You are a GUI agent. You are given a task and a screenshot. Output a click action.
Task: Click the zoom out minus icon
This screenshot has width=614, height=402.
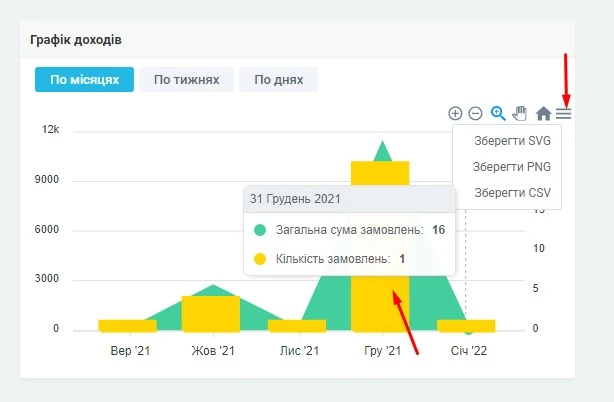[475, 114]
